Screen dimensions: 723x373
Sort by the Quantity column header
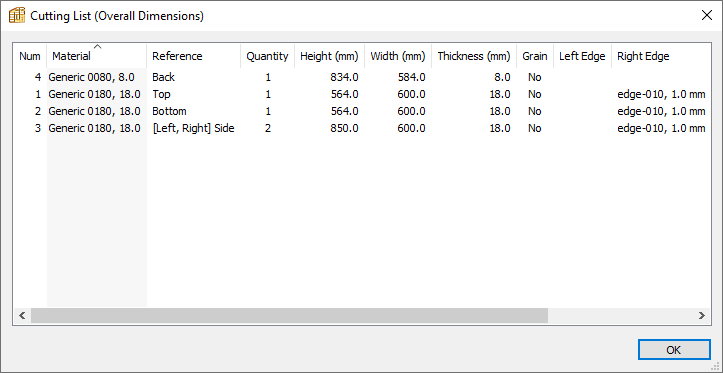[267, 56]
